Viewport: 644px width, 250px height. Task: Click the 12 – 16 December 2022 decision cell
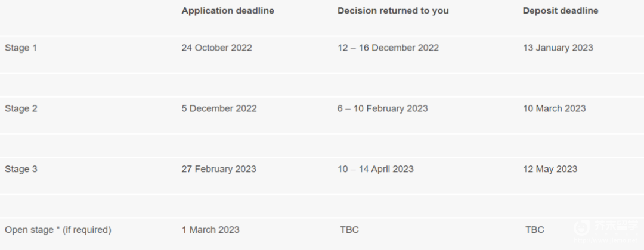(388, 48)
